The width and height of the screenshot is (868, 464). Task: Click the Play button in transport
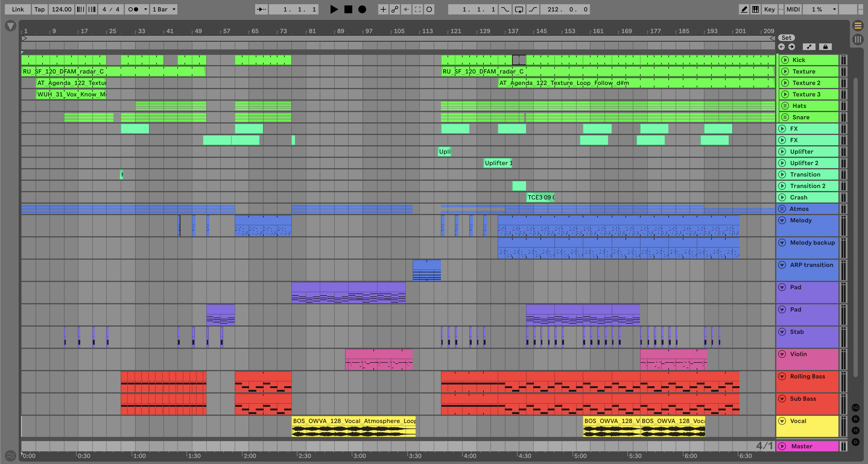[x=334, y=9]
